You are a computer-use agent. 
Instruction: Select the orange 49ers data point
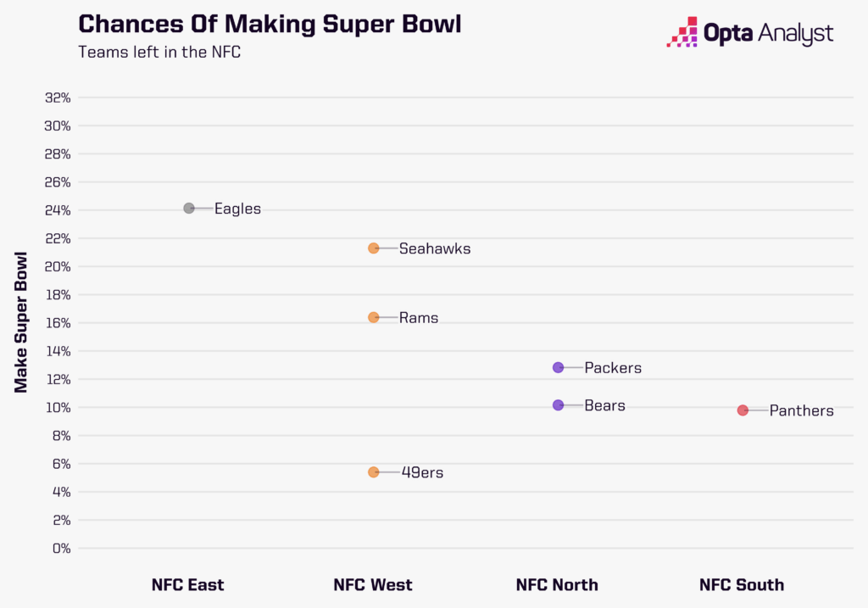point(374,472)
